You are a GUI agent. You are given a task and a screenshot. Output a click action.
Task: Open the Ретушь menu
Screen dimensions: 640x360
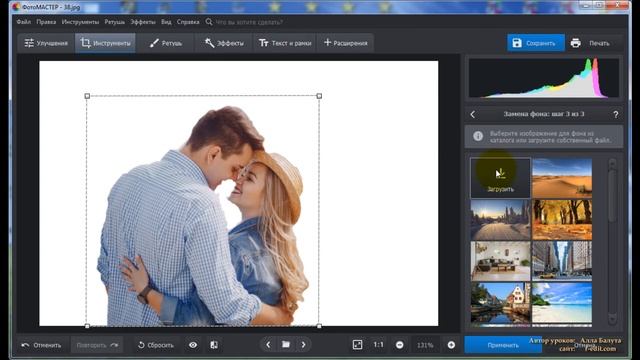click(x=114, y=22)
